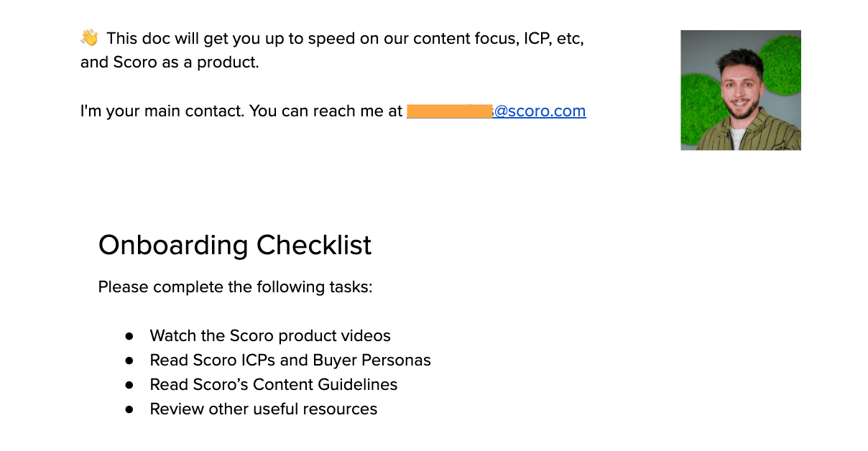Click bullet beside "Review other useful resources"
This screenshot has height=451, width=868.
click(x=129, y=409)
